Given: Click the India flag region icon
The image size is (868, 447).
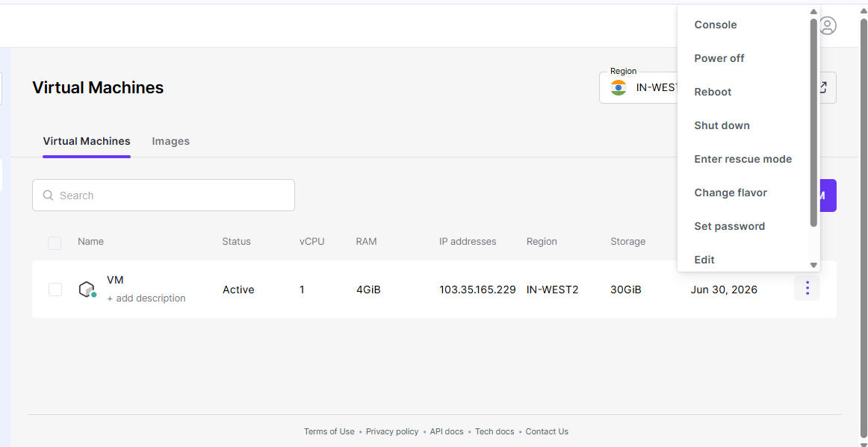Looking at the screenshot, I should pyautogui.click(x=619, y=87).
